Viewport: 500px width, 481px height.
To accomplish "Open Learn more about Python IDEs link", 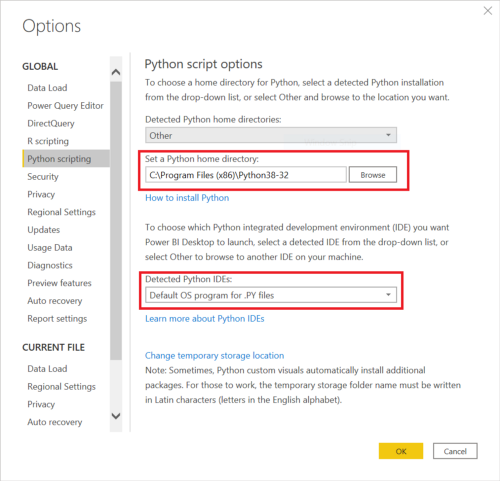I will click(x=205, y=319).
